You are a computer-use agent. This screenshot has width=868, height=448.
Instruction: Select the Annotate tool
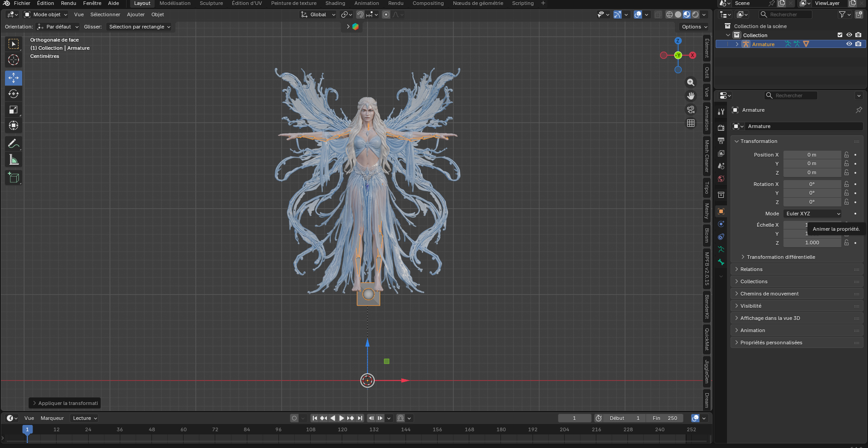[x=14, y=144]
